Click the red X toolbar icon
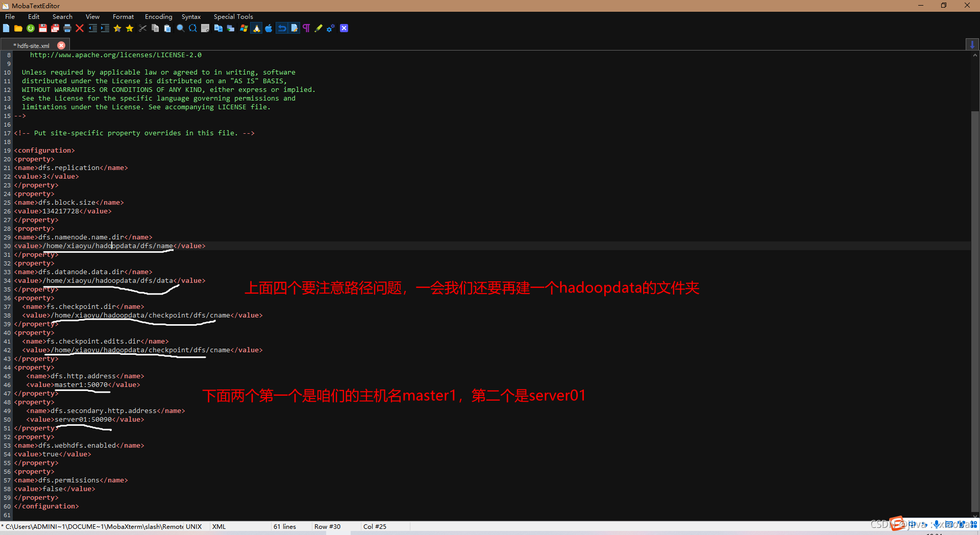The image size is (980, 535). [x=80, y=28]
